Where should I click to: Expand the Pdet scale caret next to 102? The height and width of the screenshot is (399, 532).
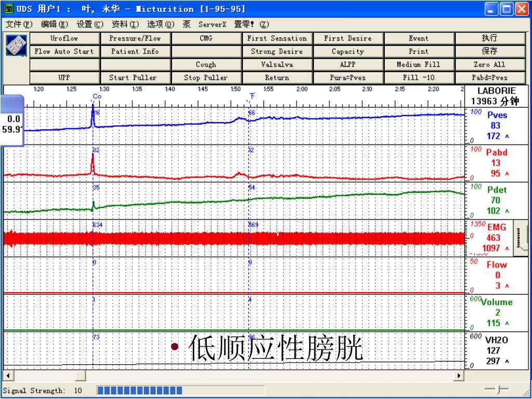(x=507, y=211)
